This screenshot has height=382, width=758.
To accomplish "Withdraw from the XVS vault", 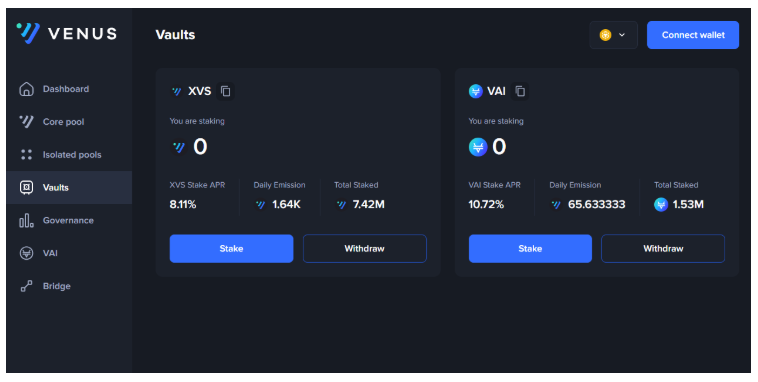I will 364,249.
